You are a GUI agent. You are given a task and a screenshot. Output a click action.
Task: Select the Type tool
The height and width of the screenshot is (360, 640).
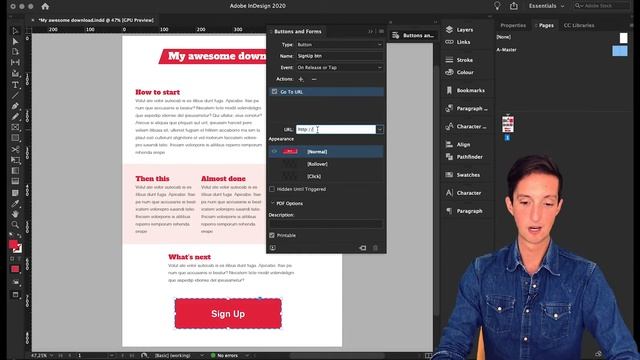[x=15, y=85]
